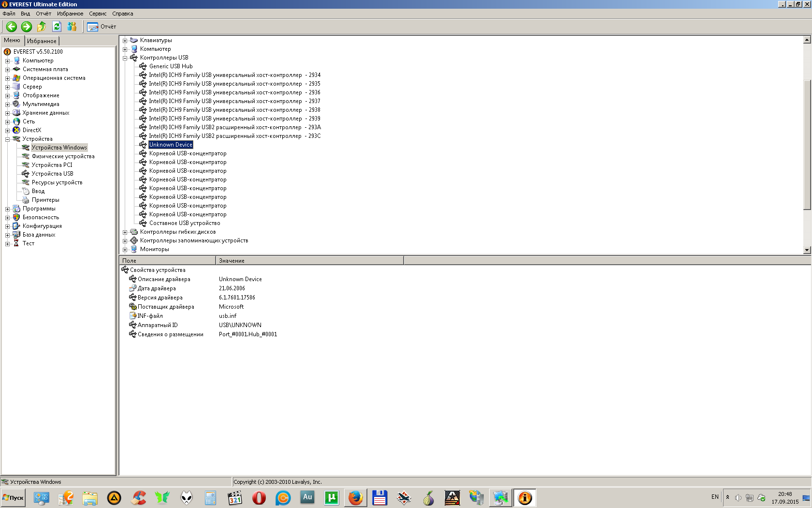Screen dimensions: 812x508
Task: Click the Принтеры icon in the sidebar
Action: [x=26, y=200]
